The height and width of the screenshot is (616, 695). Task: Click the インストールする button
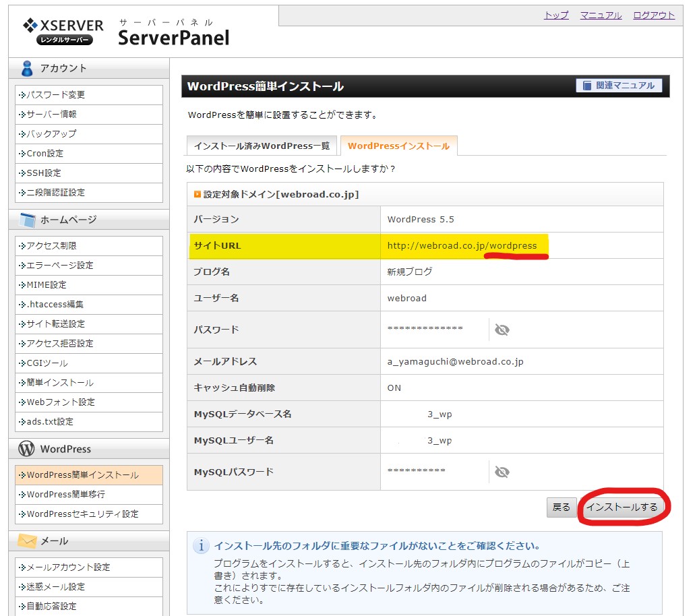[x=622, y=507]
